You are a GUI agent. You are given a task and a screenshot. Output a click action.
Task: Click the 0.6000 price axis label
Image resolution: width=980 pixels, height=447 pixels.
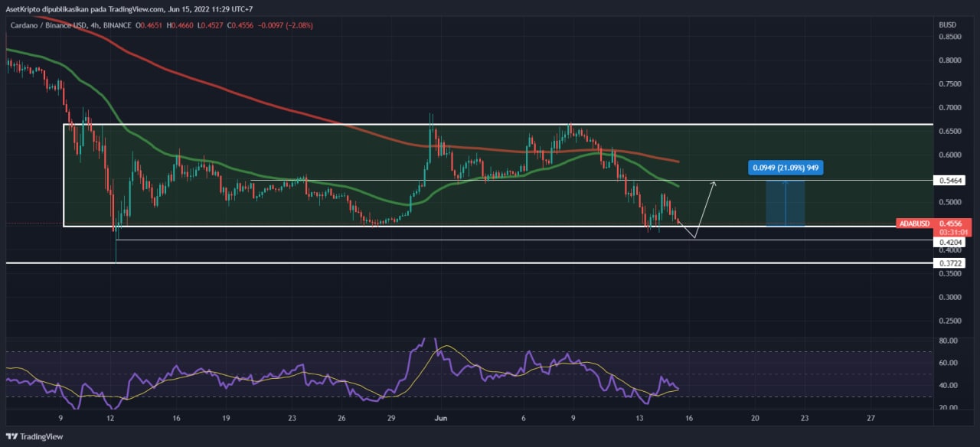[x=950, y=155]
